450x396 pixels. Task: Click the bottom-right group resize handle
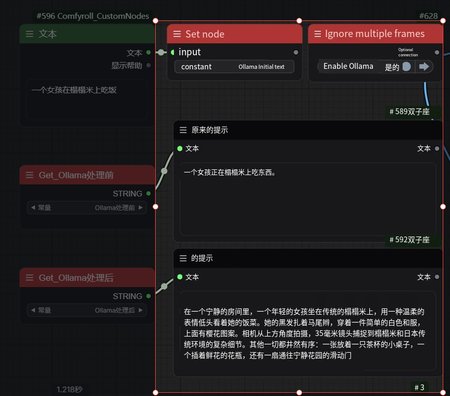click(443, 392)
